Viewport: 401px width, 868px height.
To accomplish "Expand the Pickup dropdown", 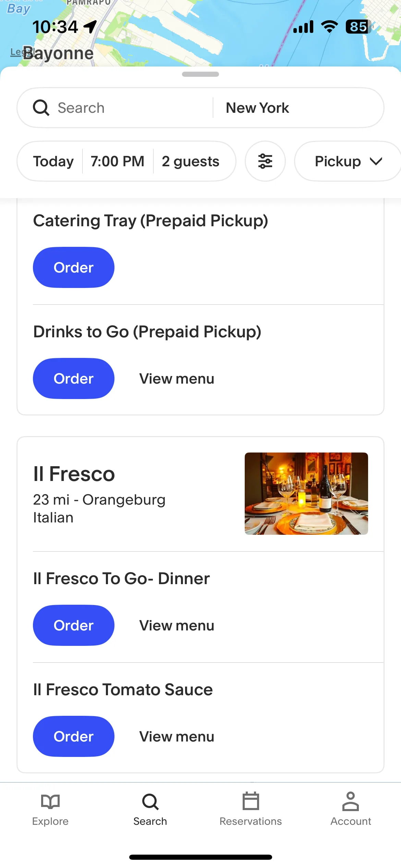I will 348,161.
